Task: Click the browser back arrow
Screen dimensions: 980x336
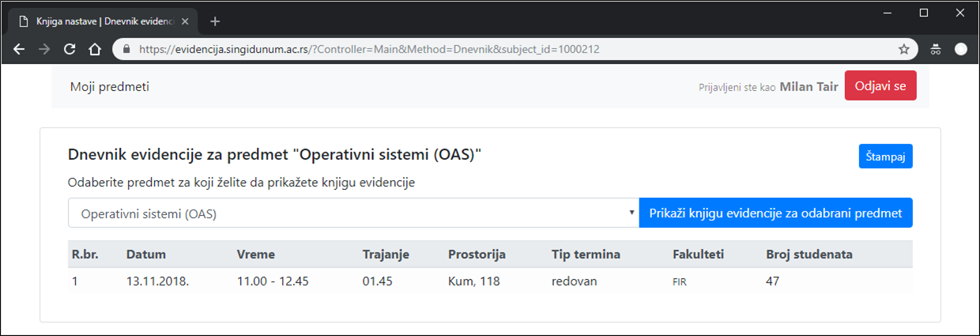Action: pos(20,49)
